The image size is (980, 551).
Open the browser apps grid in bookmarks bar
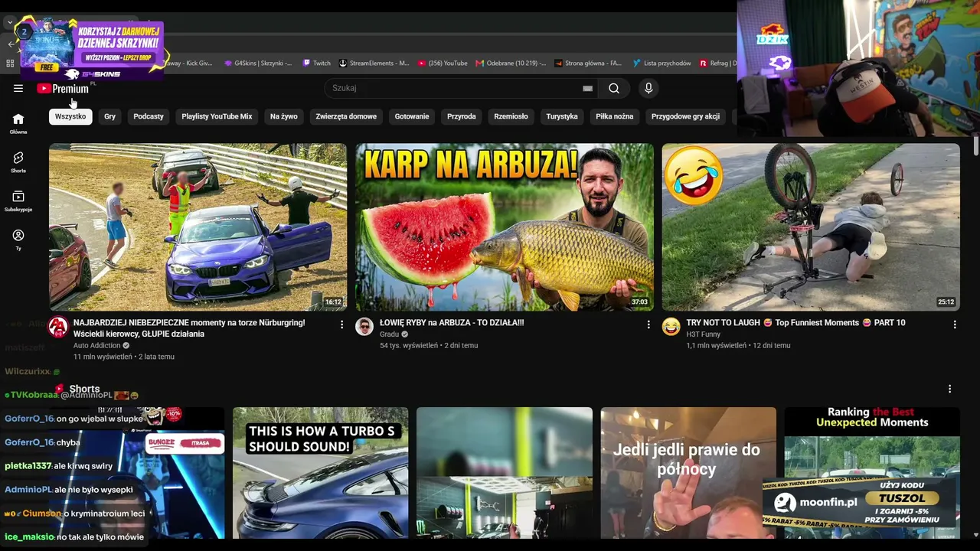10,64
